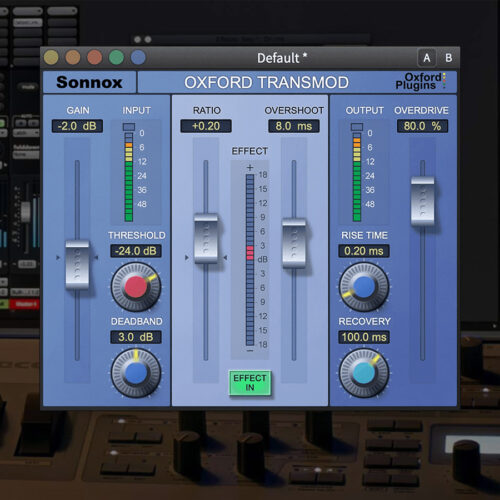Click the blue RISE TIME knob
The height and width of the screenshot is (500, 500).
pos(364,287)
